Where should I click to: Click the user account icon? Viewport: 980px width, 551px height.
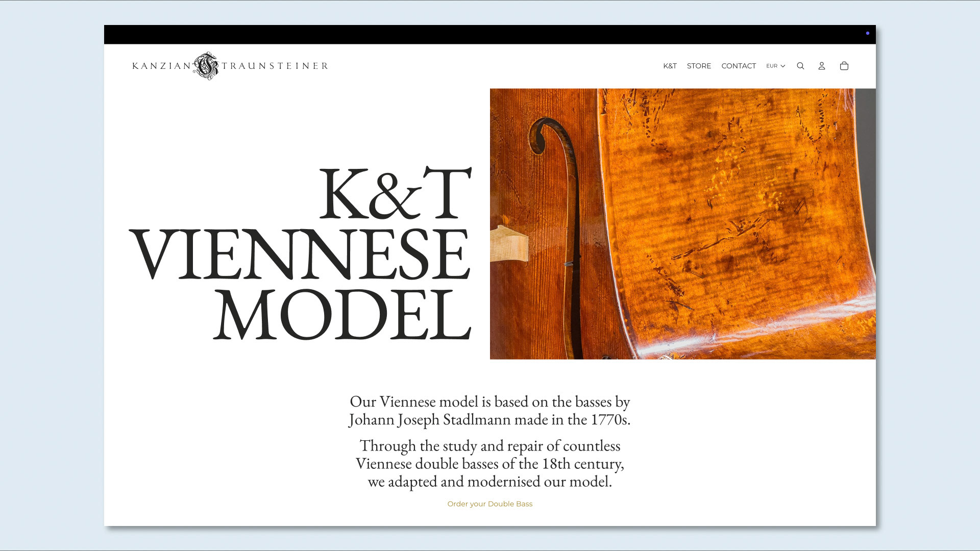point(822,66)
